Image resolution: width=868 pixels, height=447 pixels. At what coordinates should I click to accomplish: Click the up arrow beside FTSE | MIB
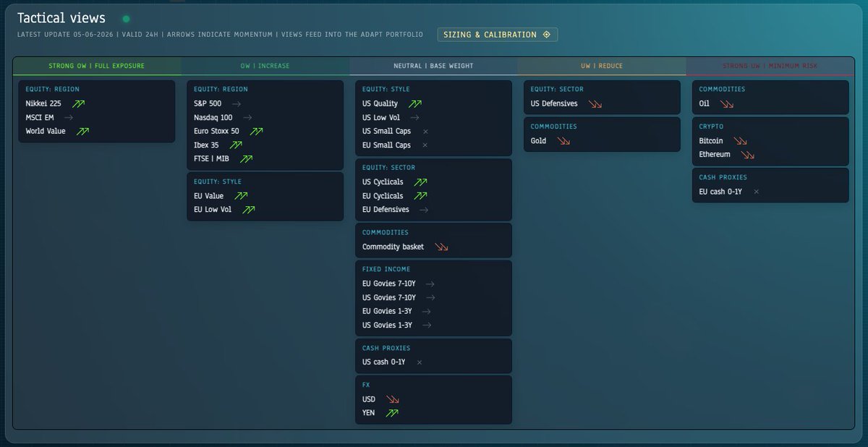tap(246, 158)
